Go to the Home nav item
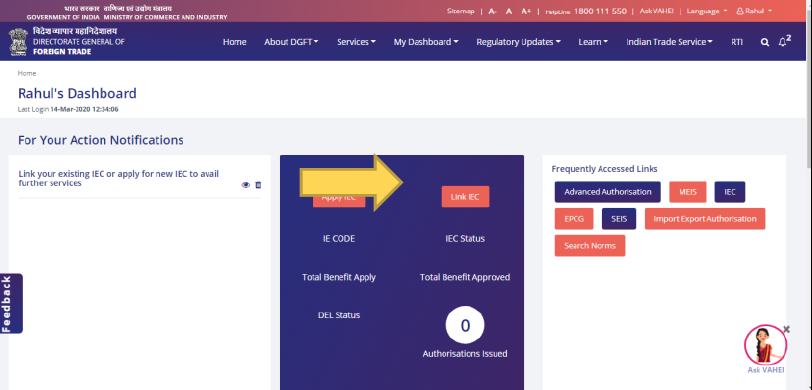 pos(235,42)
